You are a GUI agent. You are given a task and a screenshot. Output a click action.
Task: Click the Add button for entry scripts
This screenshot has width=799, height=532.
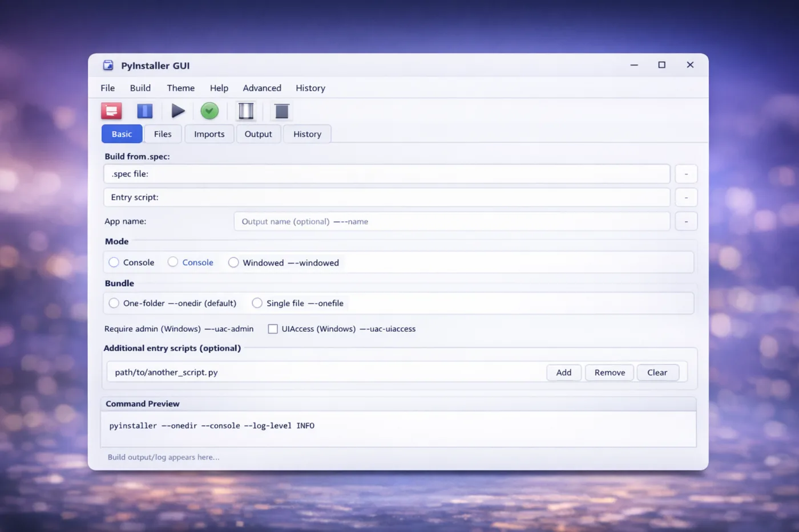point(563,372)
